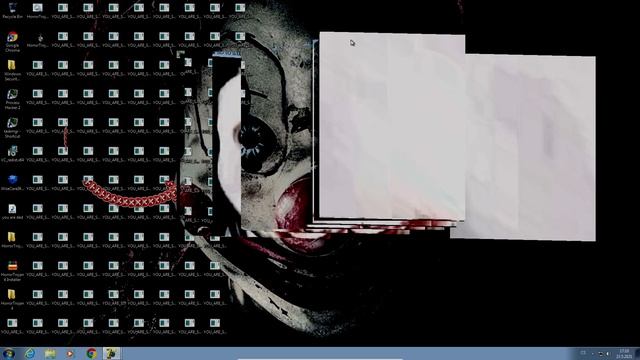The image size is (640, 360).
Task: Open the Windows Security folder on desktop
Action: click(12, 70)
